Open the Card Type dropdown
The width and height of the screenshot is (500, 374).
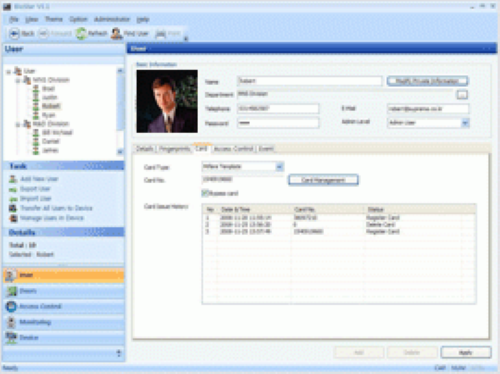(279, 166)
